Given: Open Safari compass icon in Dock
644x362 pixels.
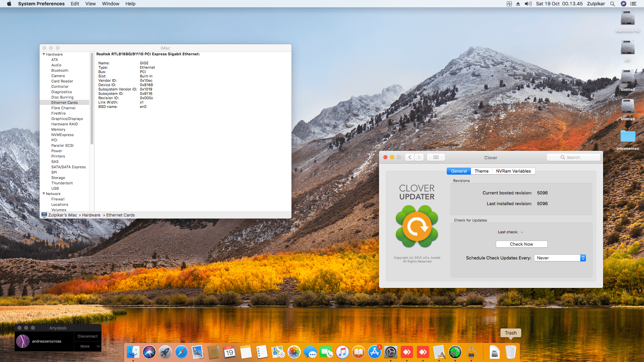Looking at the screenshot, I should pyautogui.click(x=181, y=352).
